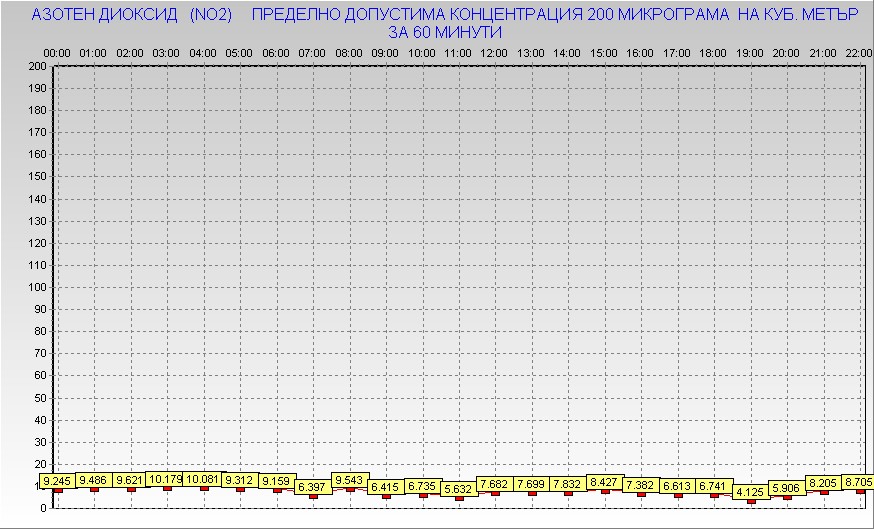This screenshot has height=529, width=874.
Task: Click the 6.735 value label
Action: click(422, 486)
